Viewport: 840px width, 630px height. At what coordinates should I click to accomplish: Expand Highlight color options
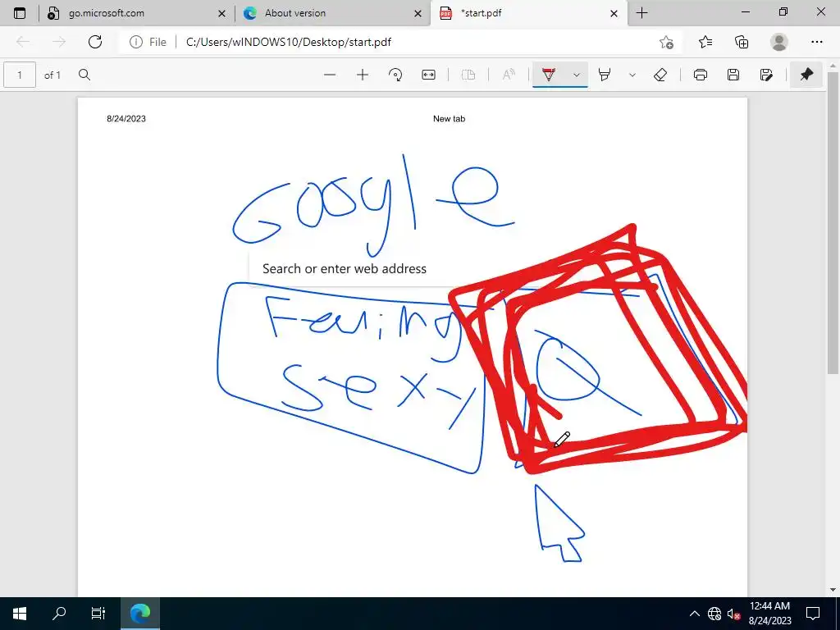(632, 75)
